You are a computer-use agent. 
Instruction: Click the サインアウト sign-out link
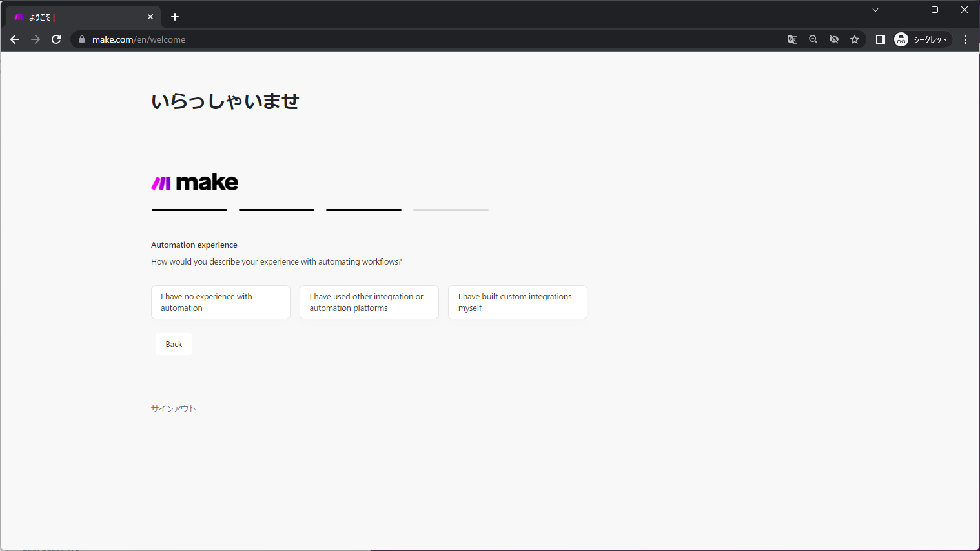coord(173,408)
